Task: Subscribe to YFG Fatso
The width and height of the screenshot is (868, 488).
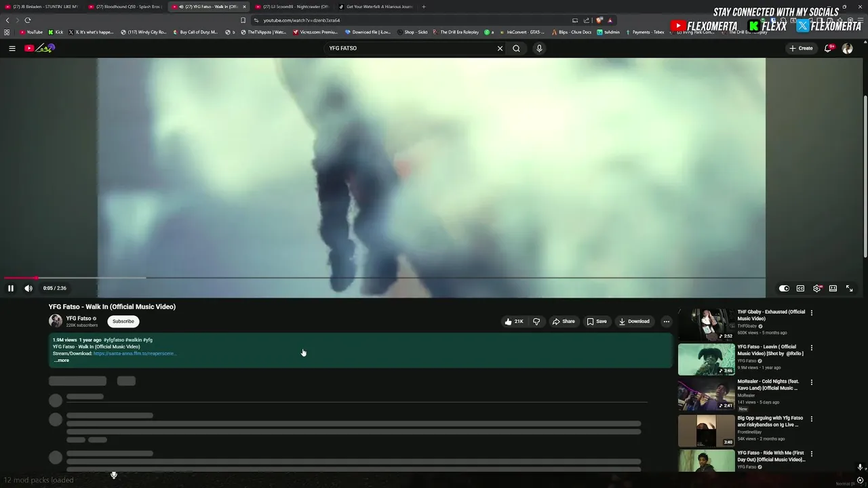Action: [x=123, y=321]
